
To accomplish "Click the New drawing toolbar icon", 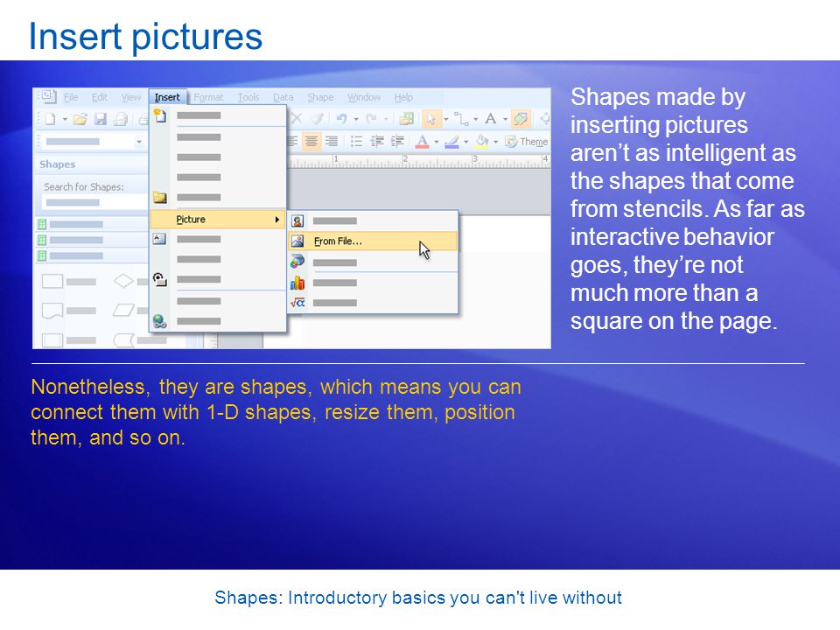I will [x=50, y=119].
